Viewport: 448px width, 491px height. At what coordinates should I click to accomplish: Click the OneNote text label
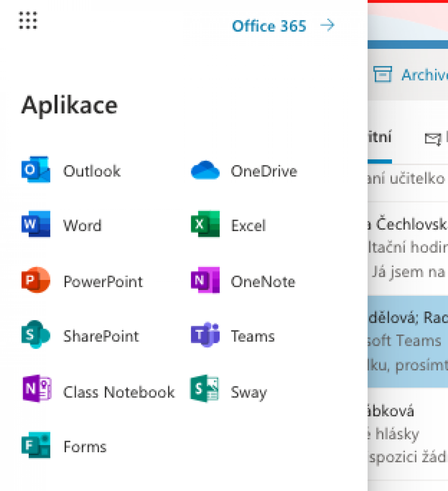click(263, 282)
